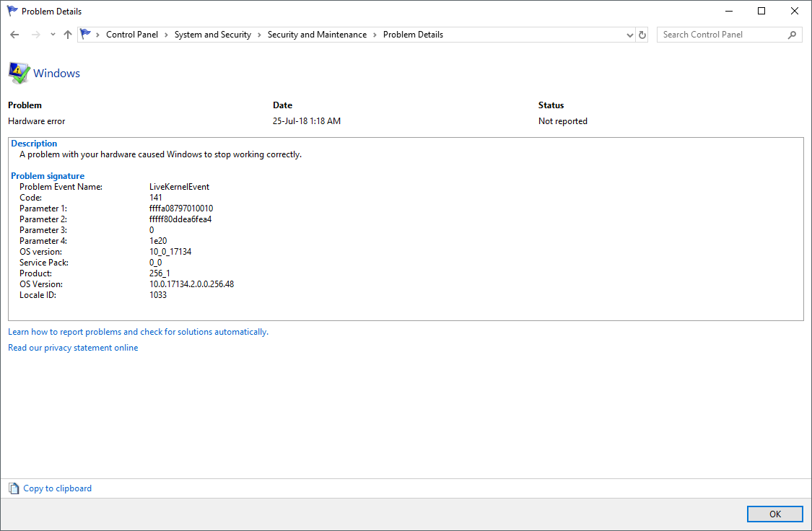
Task: Select Locale ID value 1033
Action: click(x=158, y=295)
